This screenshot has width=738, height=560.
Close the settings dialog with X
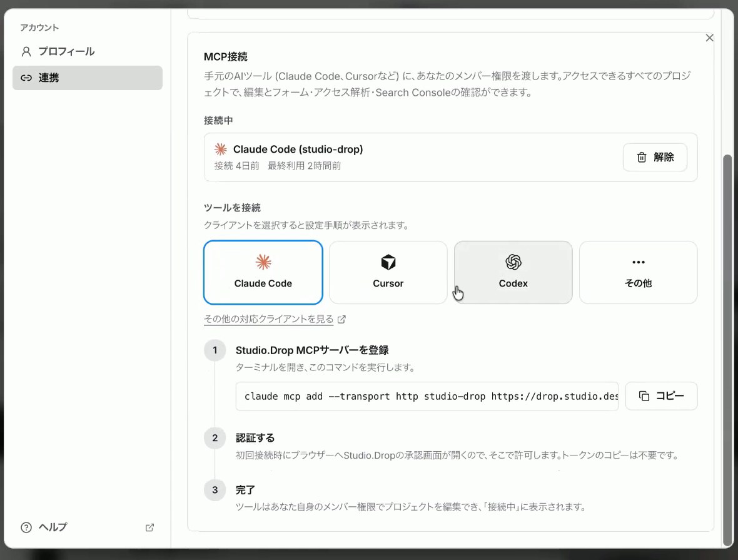pos(709,38)
